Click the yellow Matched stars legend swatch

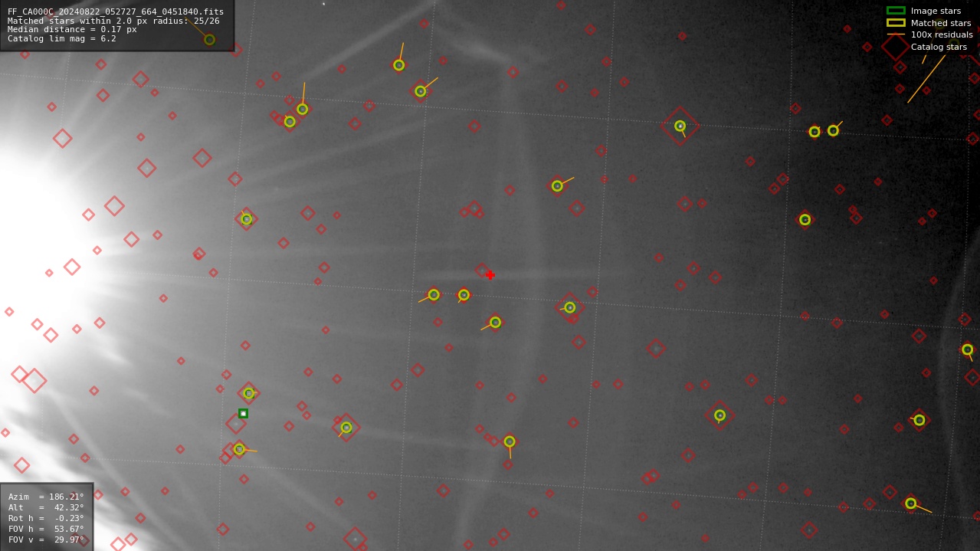(x=896, y=23)
